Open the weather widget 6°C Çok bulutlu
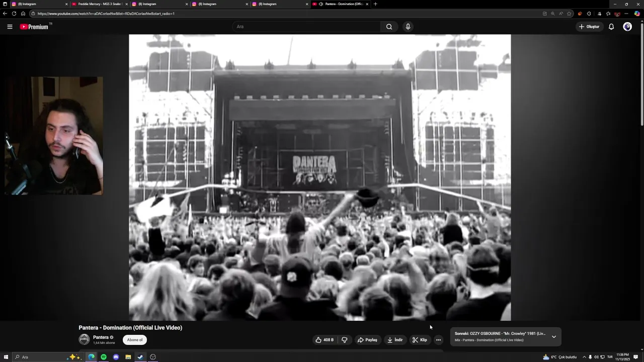This screenshot has height=362, width=644. (x=560, y=357)
